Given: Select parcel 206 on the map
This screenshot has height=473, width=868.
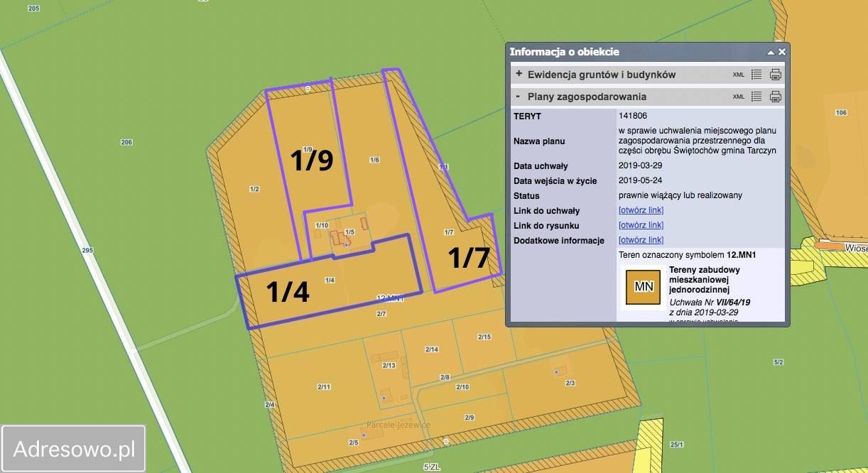Looking at the screenshot, I should coord(126,143).
